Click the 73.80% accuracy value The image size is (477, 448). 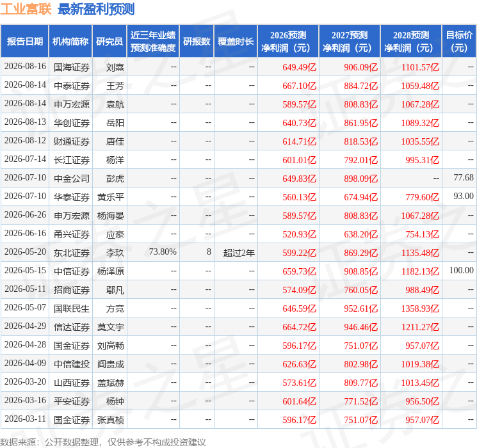[x=163, y=252]
